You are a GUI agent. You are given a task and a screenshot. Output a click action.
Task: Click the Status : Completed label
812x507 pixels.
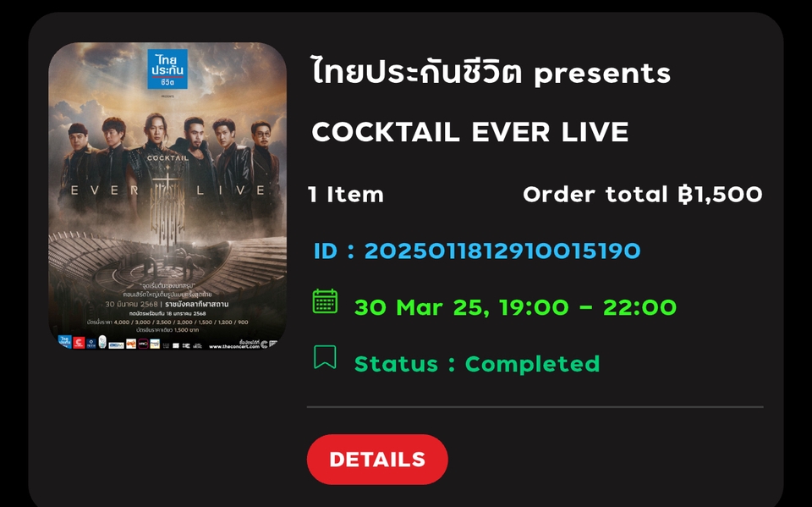[x=477, y=363]
